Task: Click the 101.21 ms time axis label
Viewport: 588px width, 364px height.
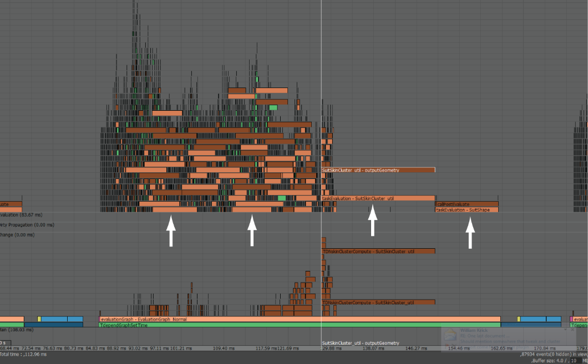Action: coord(181,348)
